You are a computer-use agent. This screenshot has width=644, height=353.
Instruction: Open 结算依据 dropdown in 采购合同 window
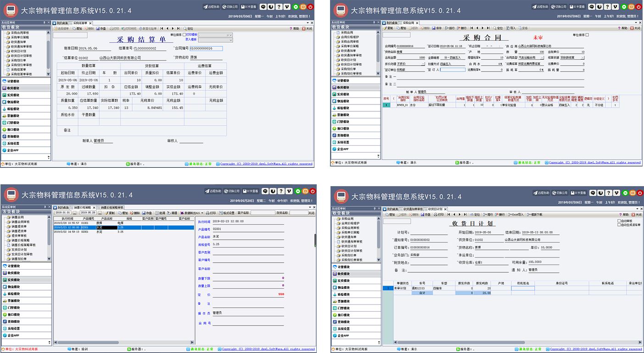point(582,57)
